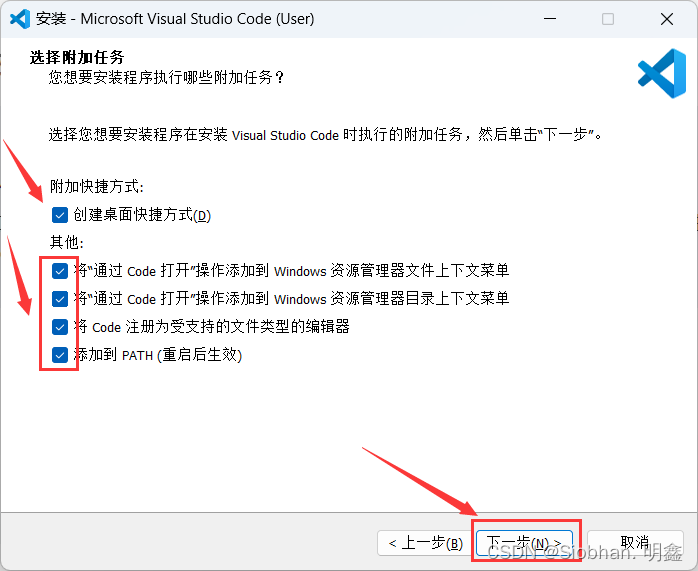Toggle the 资源管理器目录上下文菜单 checkbox
The height and width of the screenshot is (571, 698).
click(x=60, y=299)
